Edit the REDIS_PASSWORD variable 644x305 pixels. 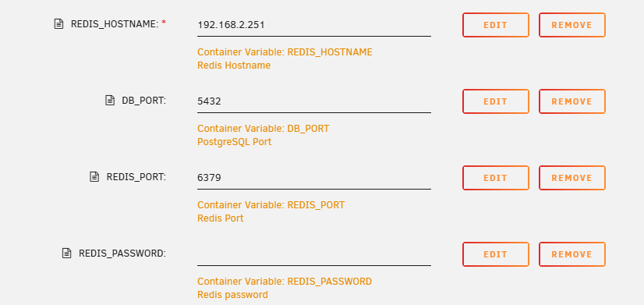pyautogui.click(x=496, y=254)
